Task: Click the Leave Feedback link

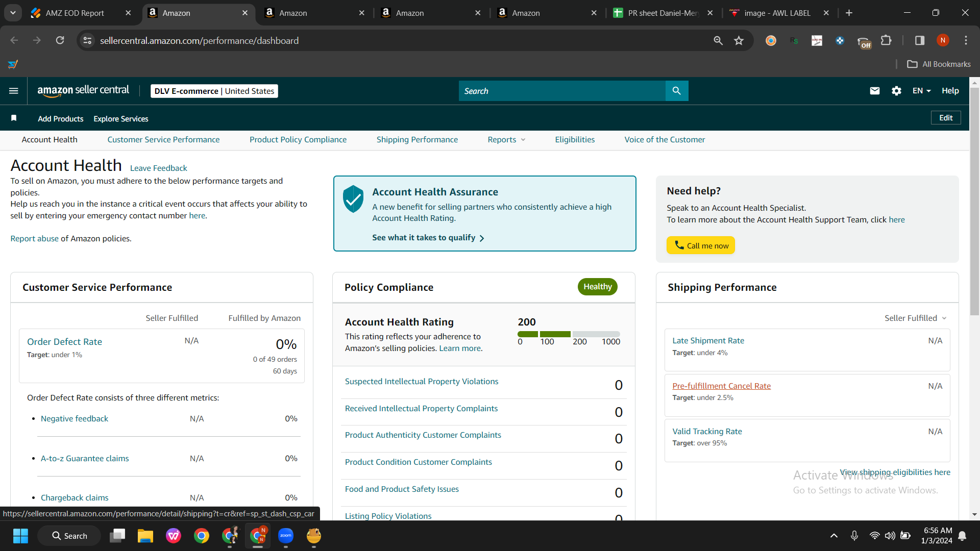Action: 159,168
